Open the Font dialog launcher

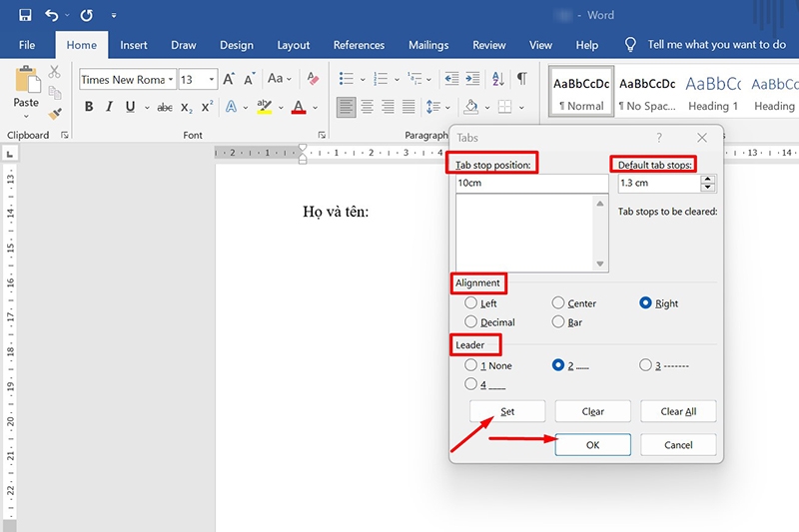(322, 135)
